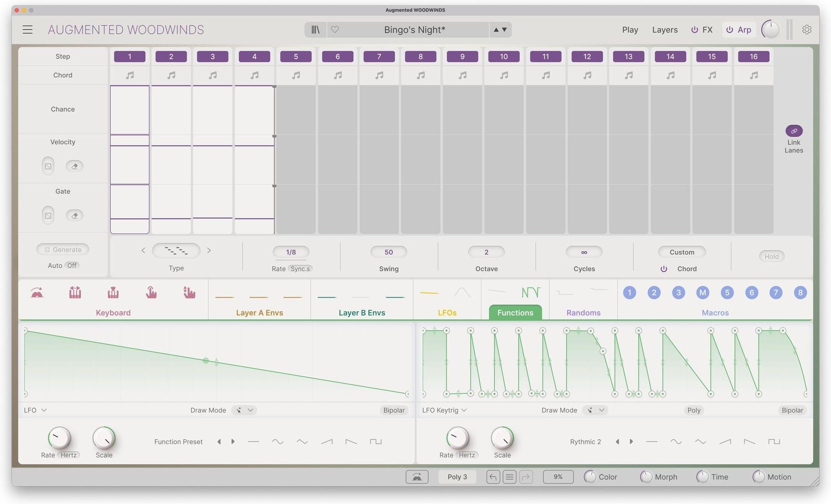Clear the Gate lane with the eraser icon

pos(75,216)
